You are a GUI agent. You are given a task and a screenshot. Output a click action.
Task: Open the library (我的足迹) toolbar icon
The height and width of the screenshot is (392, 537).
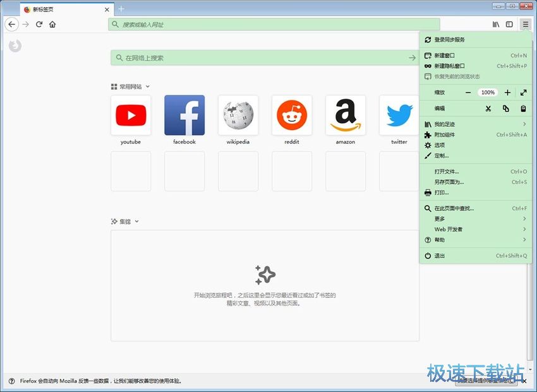pyautogui.click(x=495, y=24)
